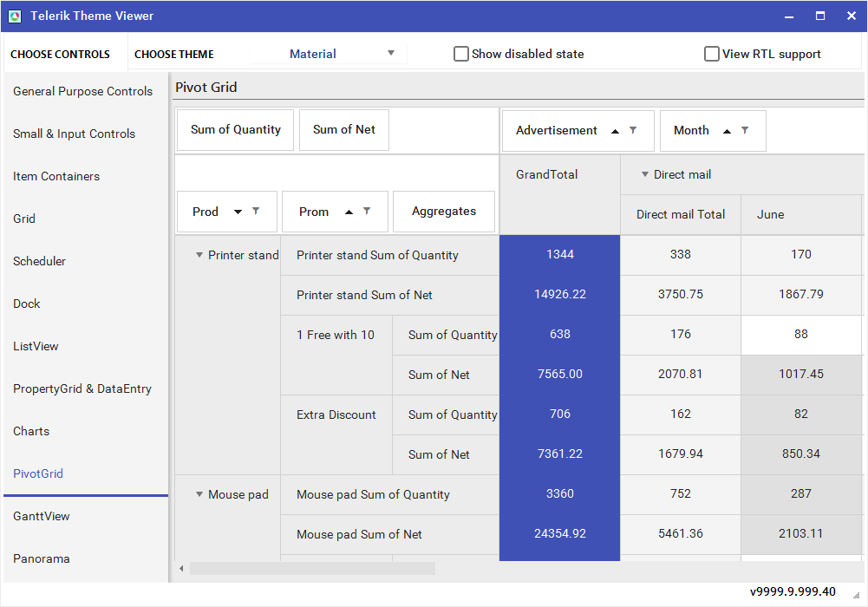Click the Month field button

713,131
